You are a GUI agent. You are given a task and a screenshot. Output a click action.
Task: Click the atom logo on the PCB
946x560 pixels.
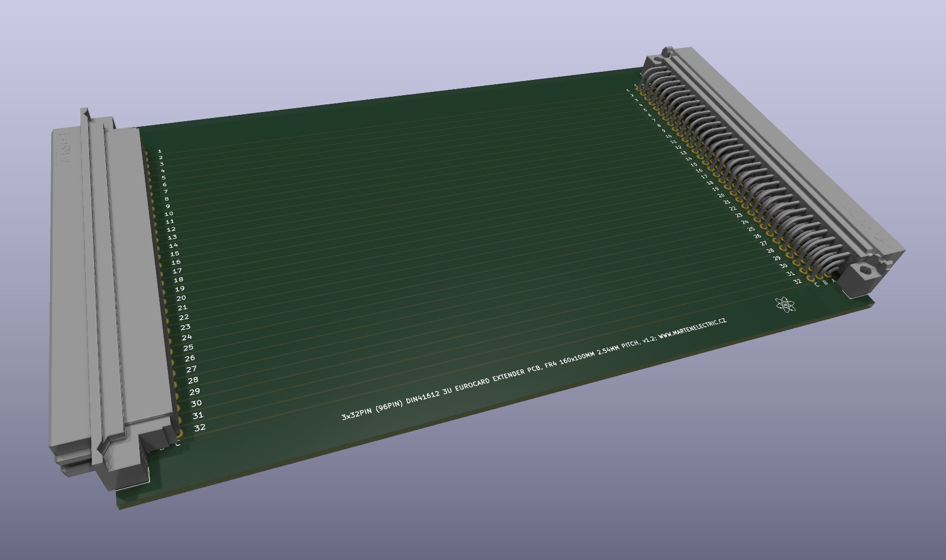click(786, 305)
